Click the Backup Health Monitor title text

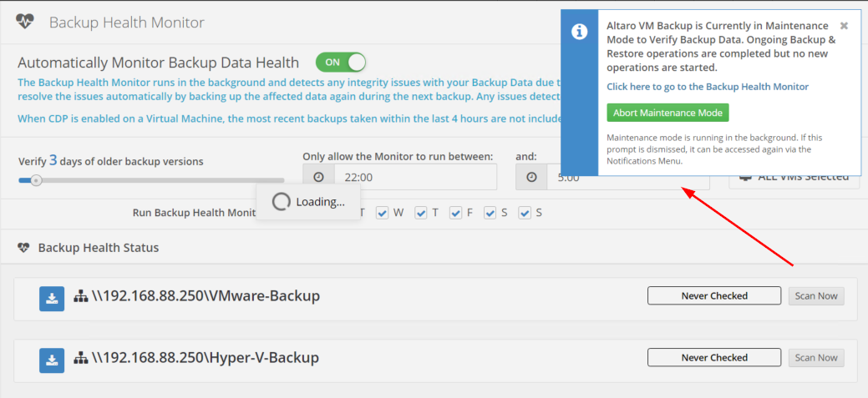127,22
